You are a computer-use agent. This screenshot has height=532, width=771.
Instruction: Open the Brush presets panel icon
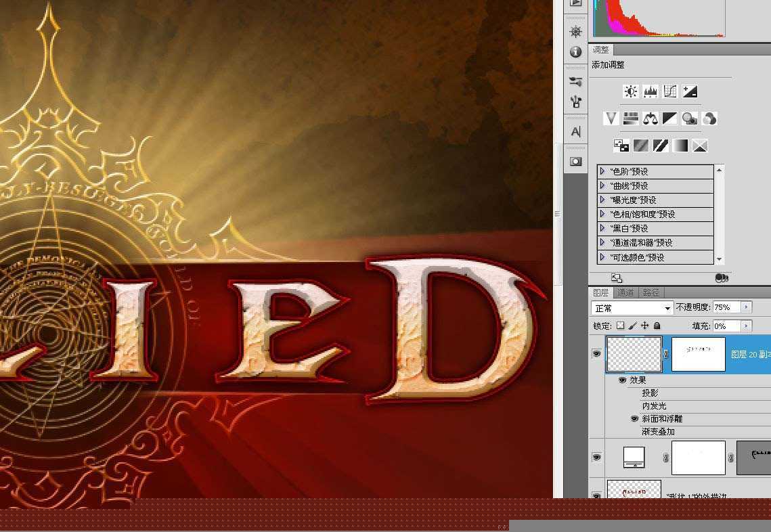click(576, 82)
